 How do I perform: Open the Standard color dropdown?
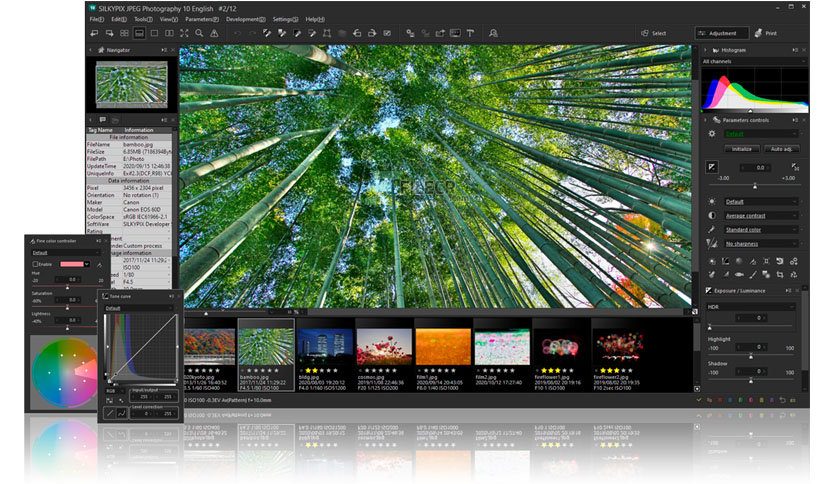point(761,229)
